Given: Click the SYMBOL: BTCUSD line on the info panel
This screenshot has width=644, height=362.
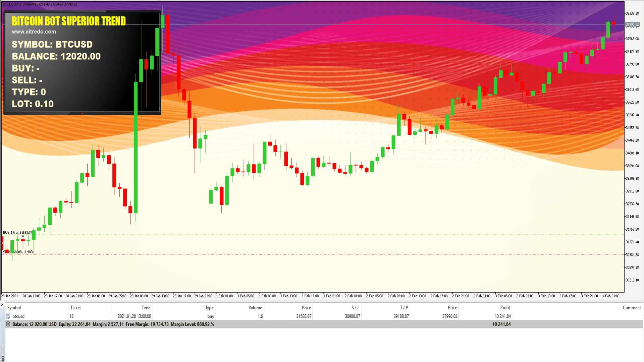Looking at the screenshot, I should [52, 44].
